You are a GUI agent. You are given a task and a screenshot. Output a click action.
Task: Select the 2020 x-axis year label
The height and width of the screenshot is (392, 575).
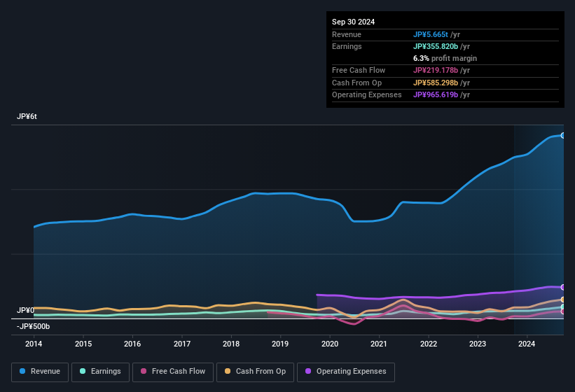329,344
